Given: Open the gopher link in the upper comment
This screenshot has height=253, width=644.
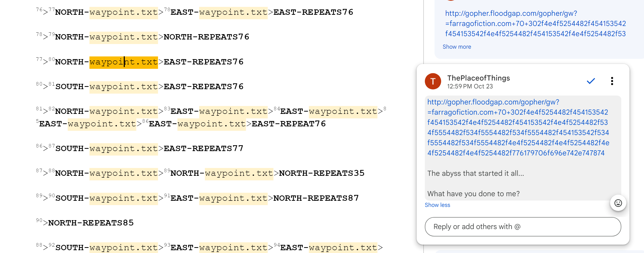Looking at the screenshot, I should 535,23.
